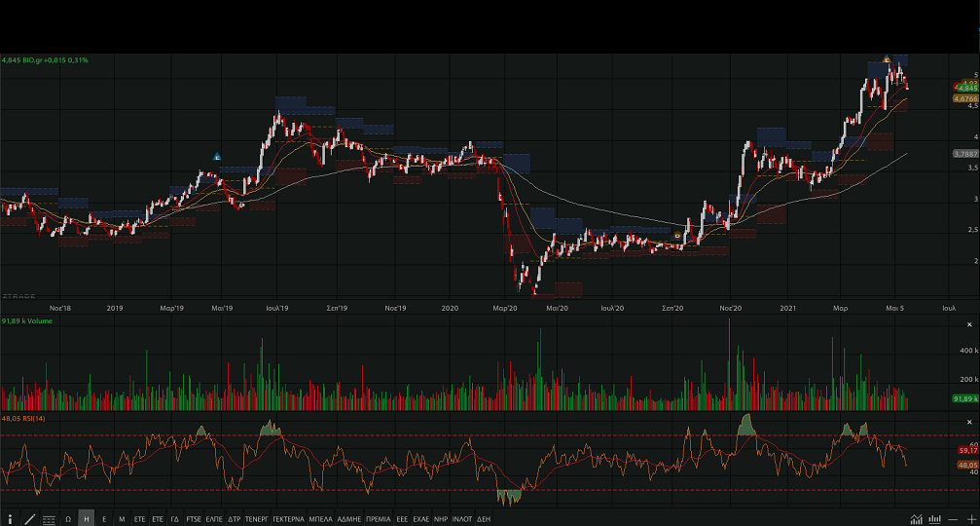Click the info icon in bottom toolbar
This screenshot has height=526, width=980.
click(10, 519)
